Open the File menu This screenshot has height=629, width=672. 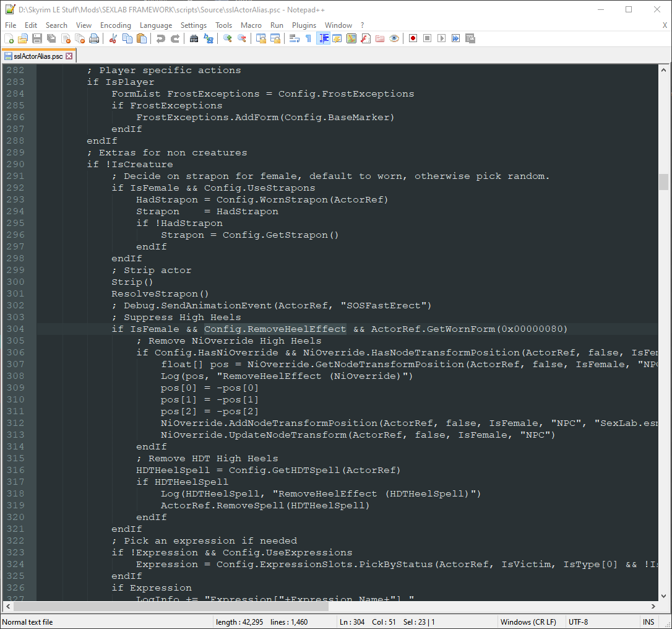tap(11, 25)
